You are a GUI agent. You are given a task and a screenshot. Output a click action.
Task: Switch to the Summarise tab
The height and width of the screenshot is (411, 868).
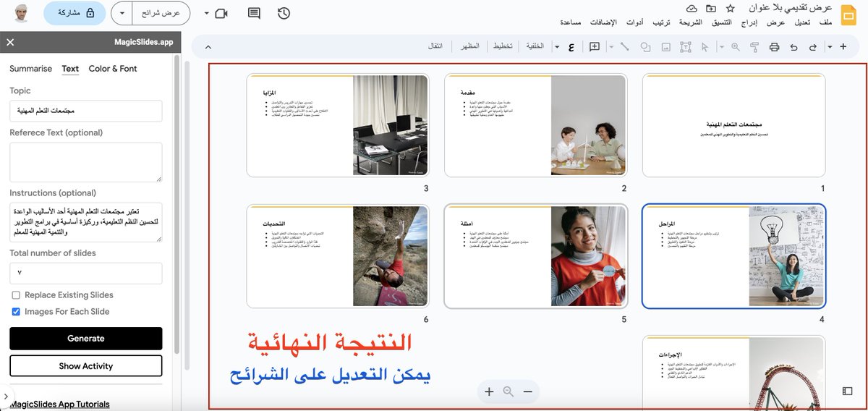(30, 69)
